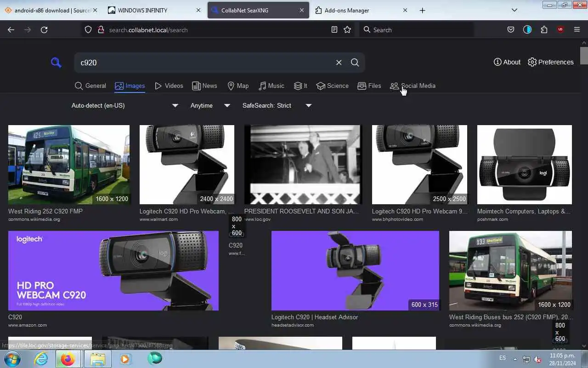Clear the c920 search query
588x368 pixels.
pyautogui.click(x=339, y=63)
